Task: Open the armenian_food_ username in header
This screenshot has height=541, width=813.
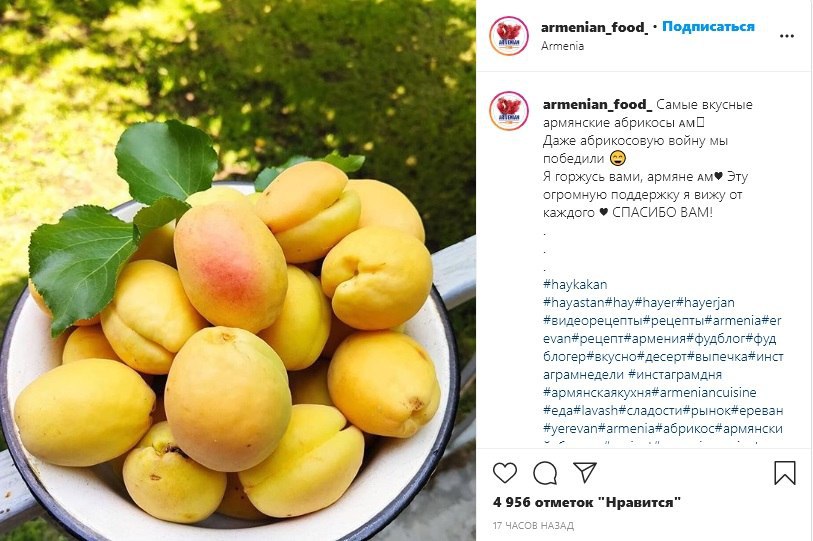Action: tap(594, 27)
